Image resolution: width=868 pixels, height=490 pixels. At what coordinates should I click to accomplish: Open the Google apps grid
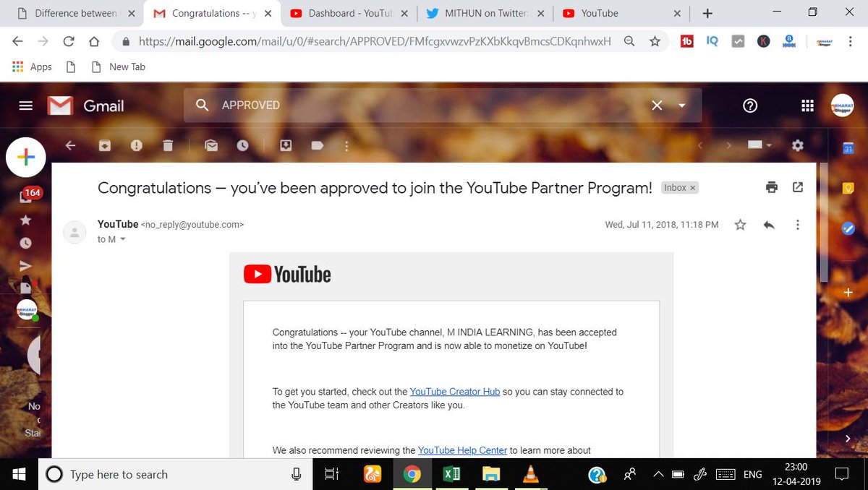tap(808, 106)
